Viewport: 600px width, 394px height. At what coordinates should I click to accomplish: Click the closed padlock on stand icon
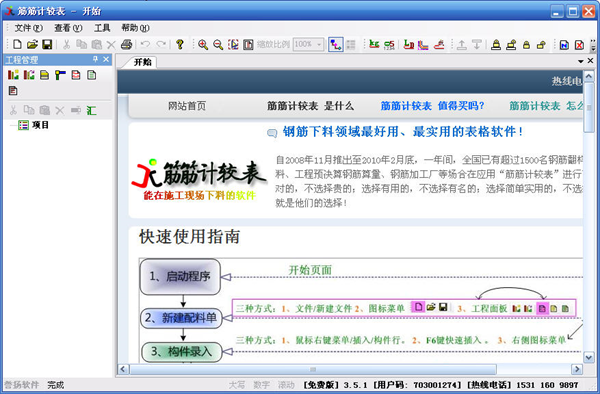[496, 45]
